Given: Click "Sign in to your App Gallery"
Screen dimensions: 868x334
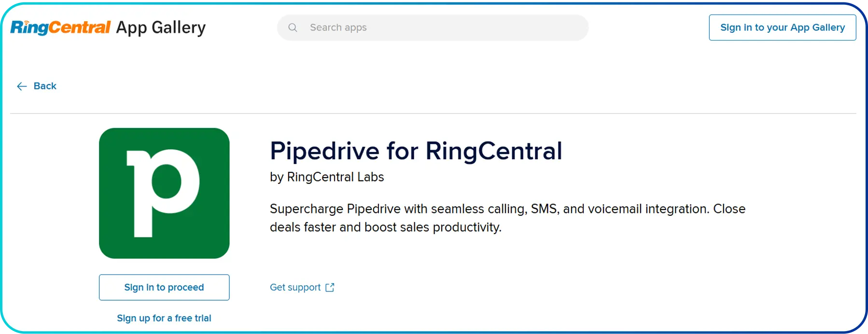Looking at the screenshot, I should pyautogui.click(x=782, y=28).
